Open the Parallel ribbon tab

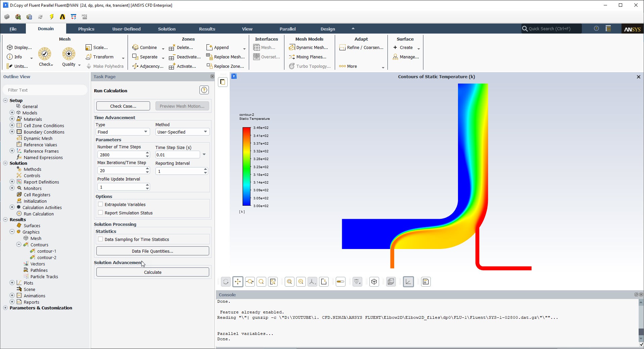click(x=287, y=29)
